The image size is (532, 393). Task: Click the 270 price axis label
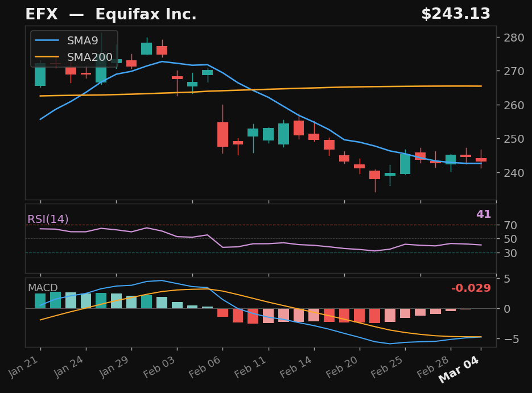[514, 71]
